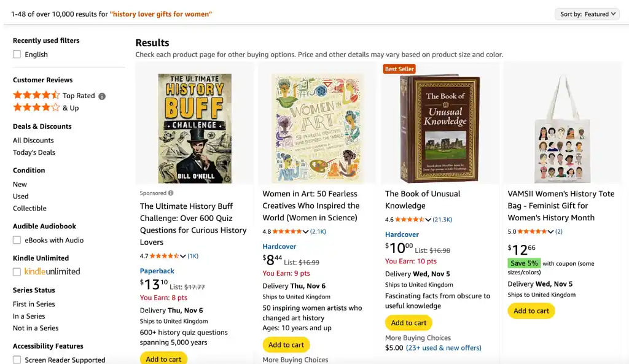Click the Best Seller badge
629x364 pixels.
tap(399, 69)
